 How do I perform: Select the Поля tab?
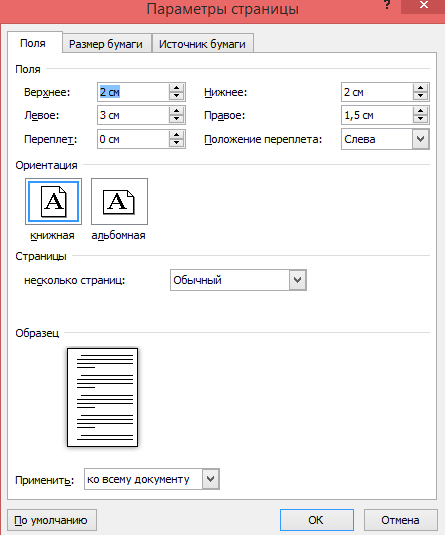(x=33, y=43)
